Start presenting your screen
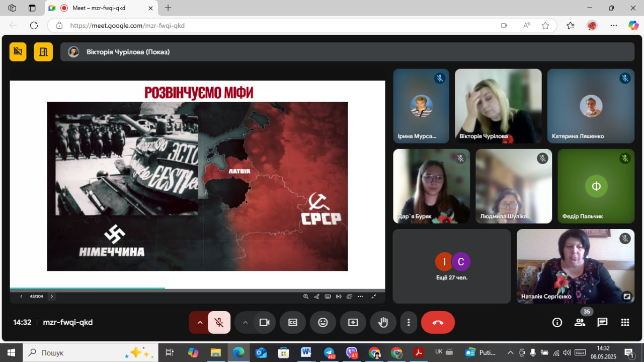Screen dimensions: 644x362 coord(353,323)
